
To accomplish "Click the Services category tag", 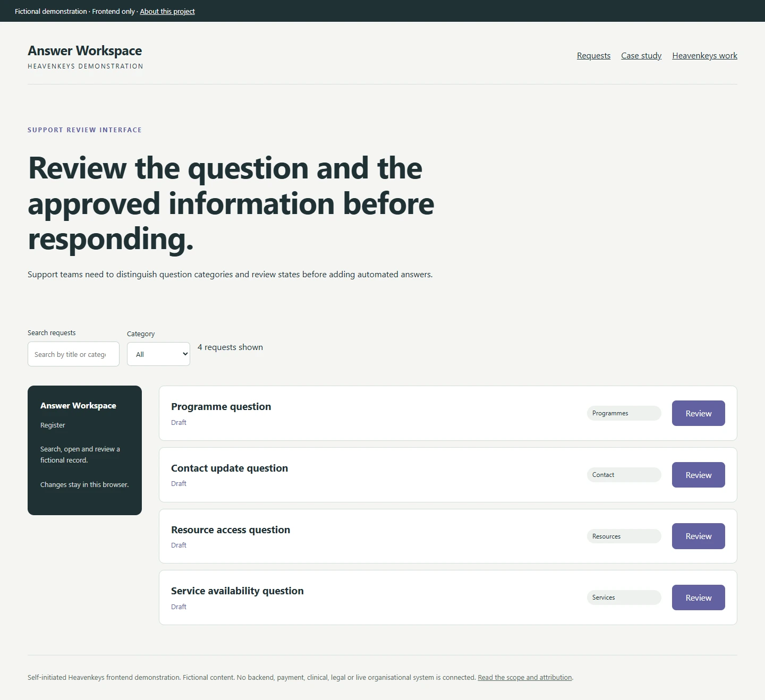I will (624, 597).
